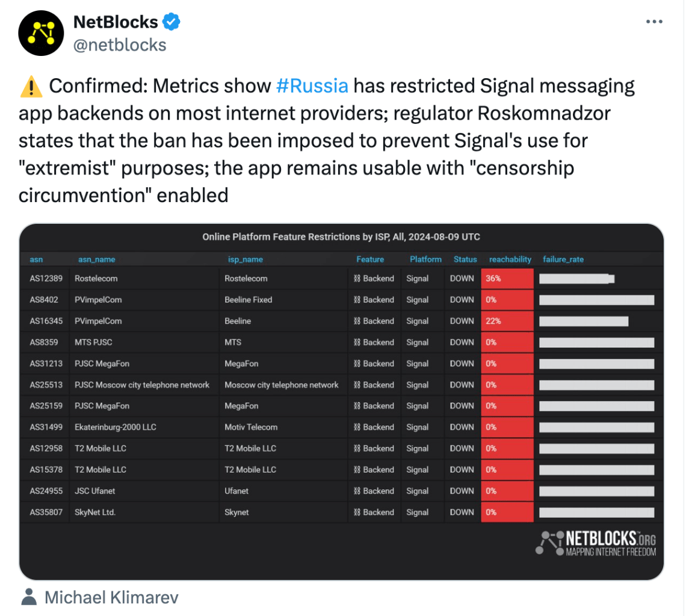The width and height of the screenshot is (686, 616).
Task: Open the #Russia hashtag link
Action: coord(311,85)
